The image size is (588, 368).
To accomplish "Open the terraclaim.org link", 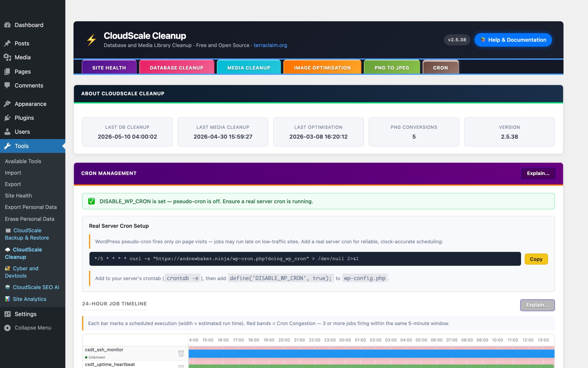I will tap(270, 45).
